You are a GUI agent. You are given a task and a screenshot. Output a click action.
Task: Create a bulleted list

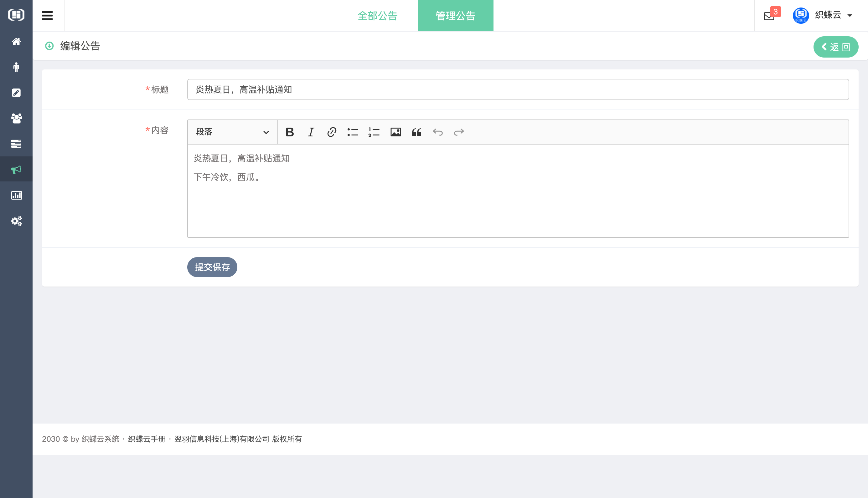[352, 132]
